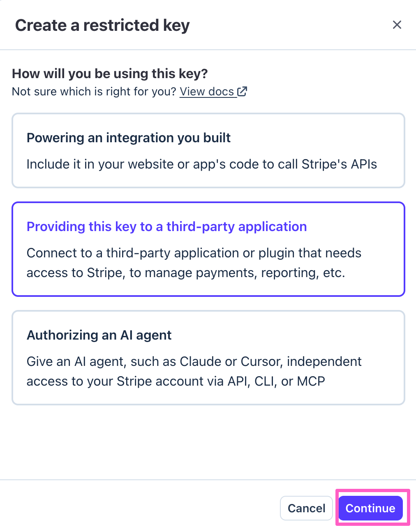Click the "How will you be using this key?" heading
416x532 pixels.
tap(110, 74)
